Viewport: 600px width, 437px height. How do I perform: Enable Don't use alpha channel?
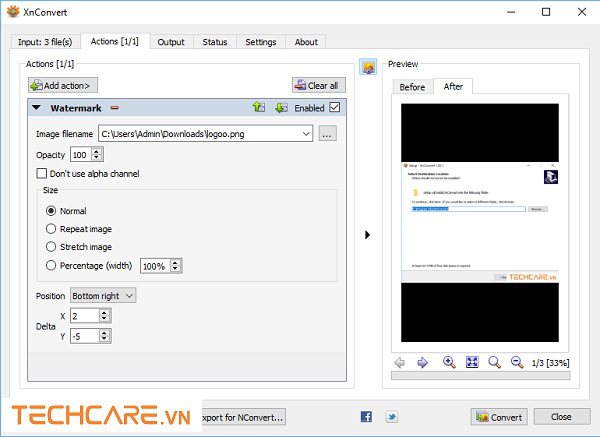(x=43, y=173)
